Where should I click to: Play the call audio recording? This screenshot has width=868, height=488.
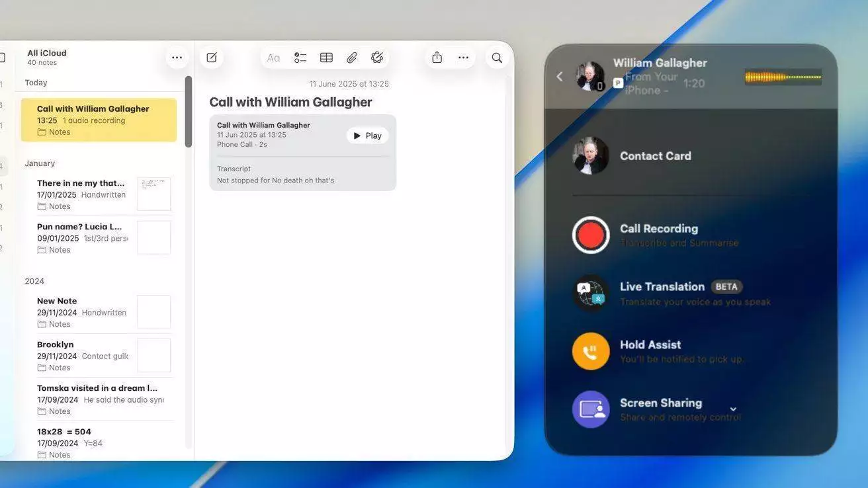click(x=367, y=136)
